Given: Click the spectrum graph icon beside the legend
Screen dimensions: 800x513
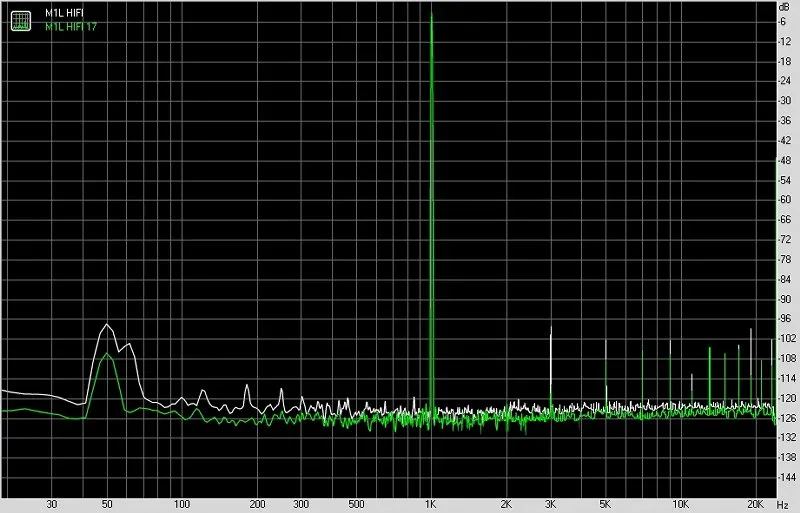Looking at the screenshot, I should coord(21,20).
